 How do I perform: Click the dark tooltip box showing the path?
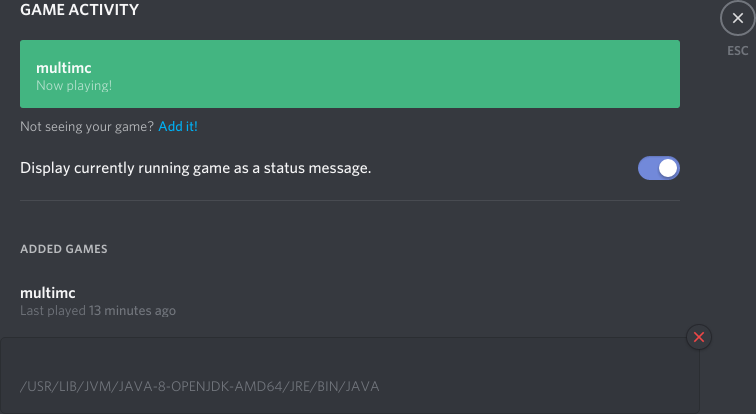pos(350,376)
